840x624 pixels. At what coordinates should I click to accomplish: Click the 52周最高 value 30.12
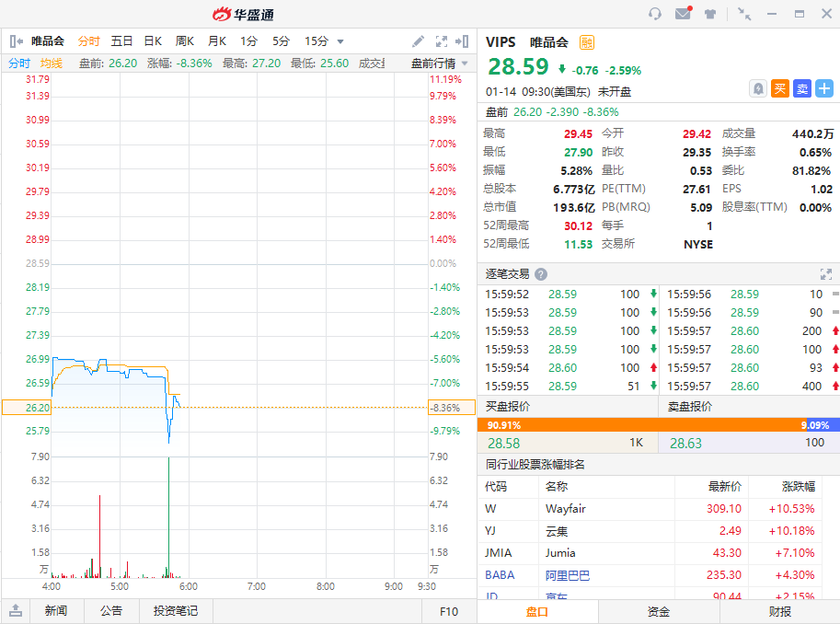click(578, 226)
